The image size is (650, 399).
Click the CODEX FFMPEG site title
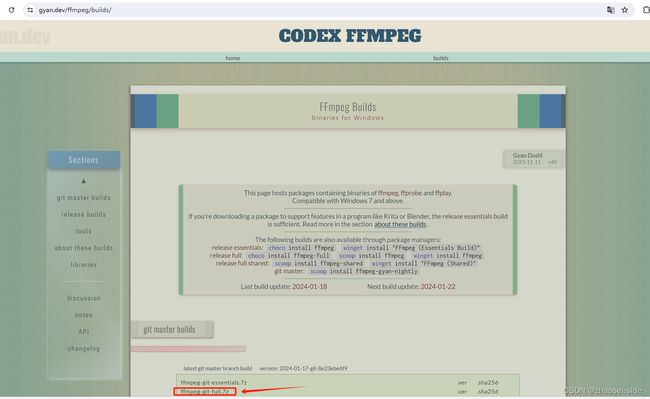350,36
